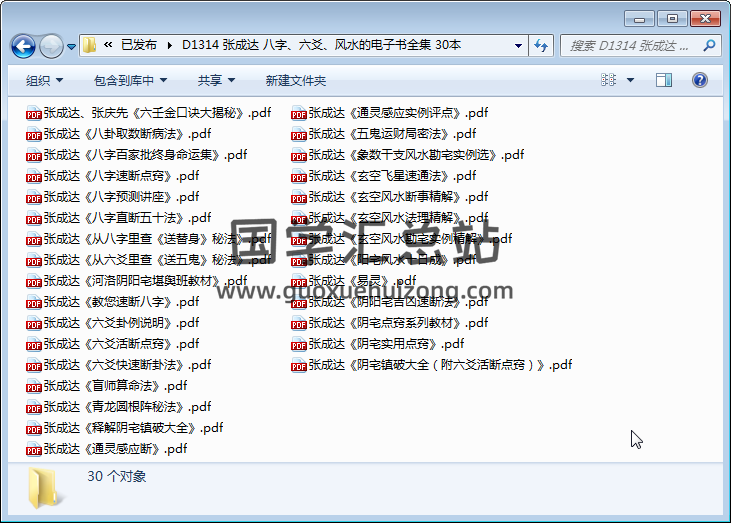Open recent pages dropdown next to Forward
This screenshot has width=731, height=523.
[71, 47]
